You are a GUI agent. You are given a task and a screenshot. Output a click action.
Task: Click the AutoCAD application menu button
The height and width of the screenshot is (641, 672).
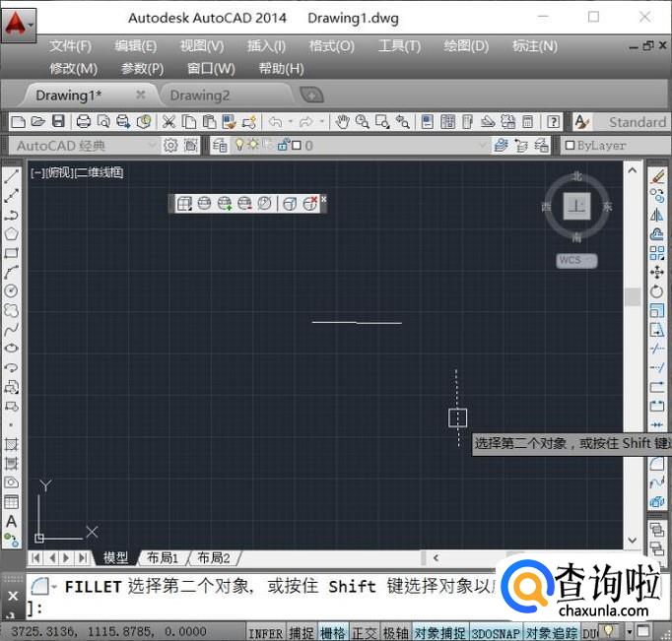(17, 22)
